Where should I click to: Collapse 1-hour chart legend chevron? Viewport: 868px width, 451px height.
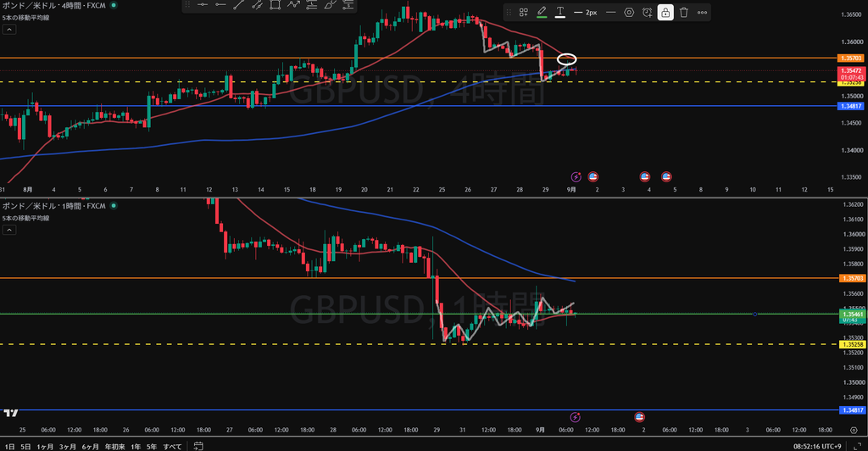coord(8,230)
